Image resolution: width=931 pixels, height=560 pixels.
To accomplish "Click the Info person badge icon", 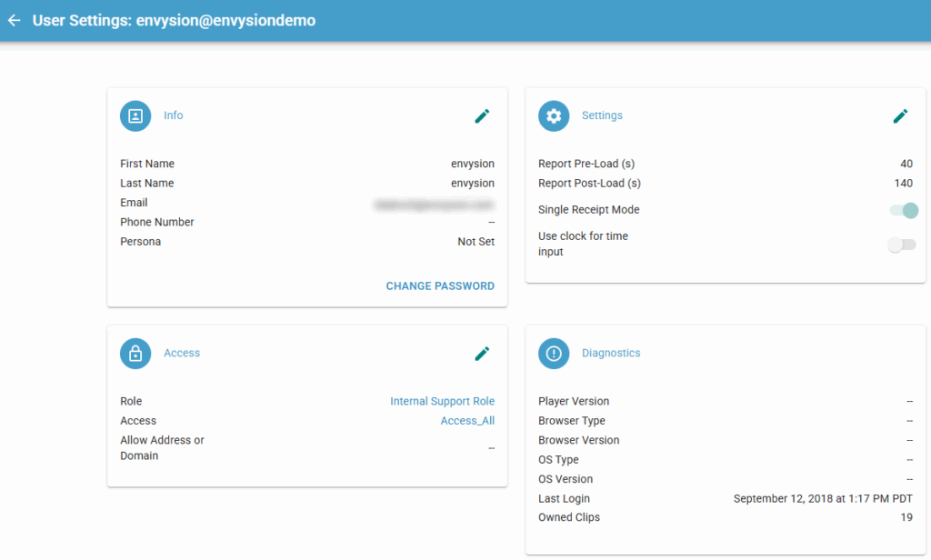I will pos(135,115).
